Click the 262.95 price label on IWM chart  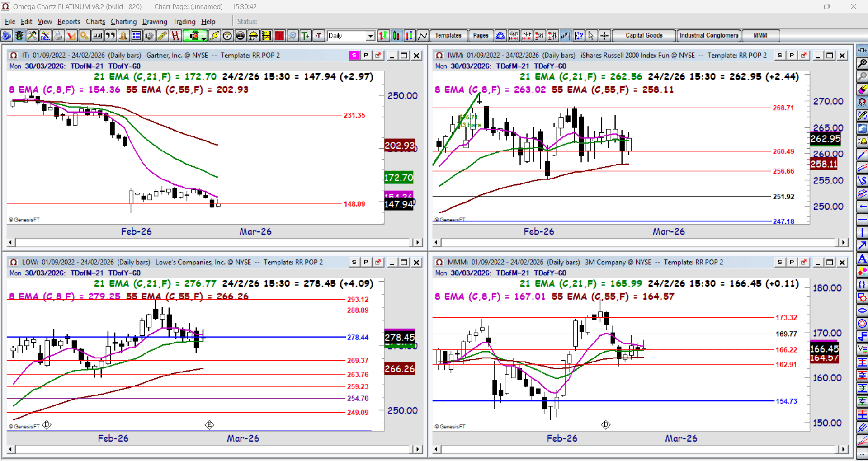click(x=825, y=139)
